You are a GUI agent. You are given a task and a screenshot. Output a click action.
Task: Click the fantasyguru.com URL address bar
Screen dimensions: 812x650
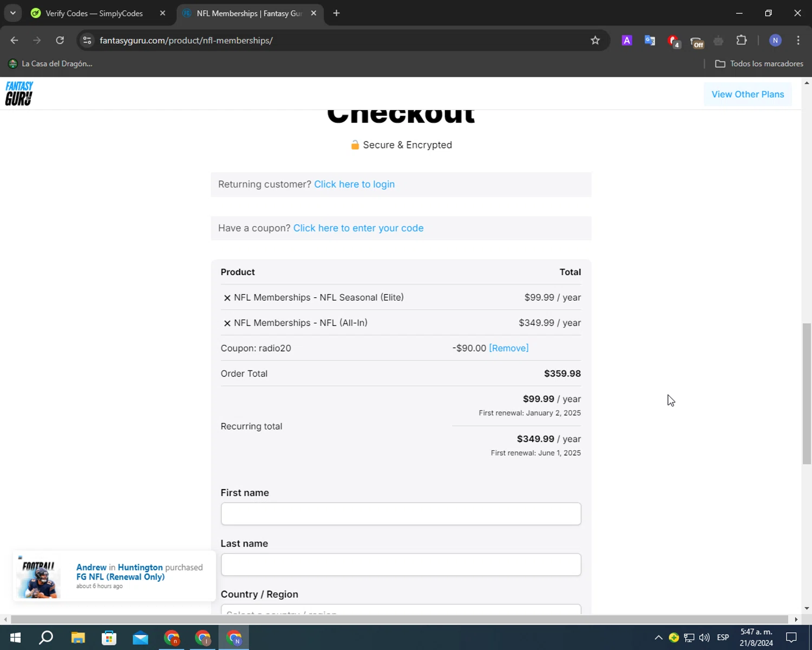[341, 40]
